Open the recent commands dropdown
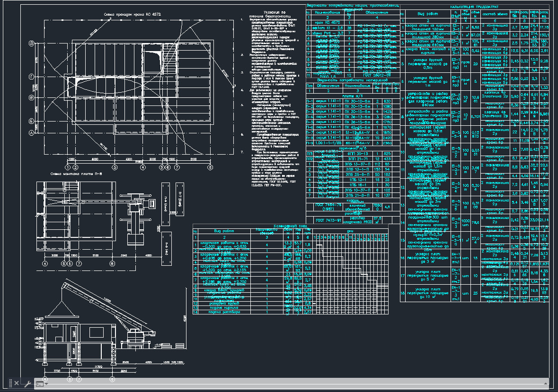Viewport: 558px width, 392px height. pyautogui.click(x=40, y=384)
